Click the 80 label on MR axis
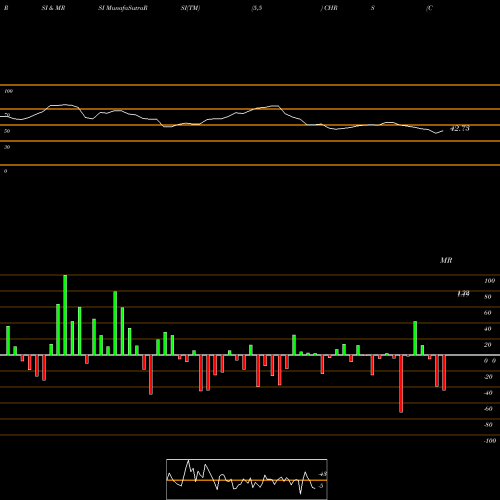The image size is (500, 500). point(488,297)
